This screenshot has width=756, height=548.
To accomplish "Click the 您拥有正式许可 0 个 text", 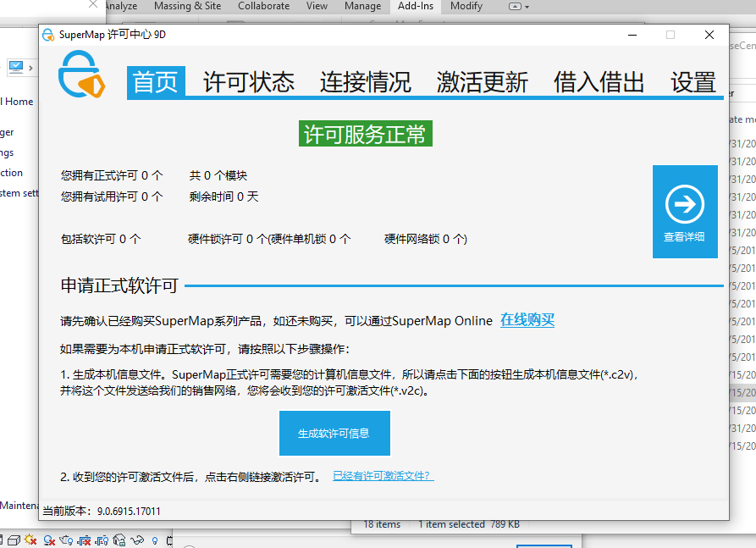I will [x=112, y=175].
